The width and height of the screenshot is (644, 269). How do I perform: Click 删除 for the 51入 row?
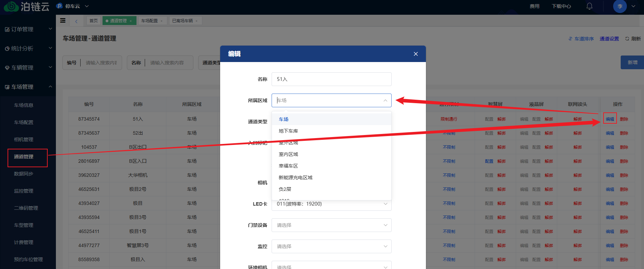624,119
